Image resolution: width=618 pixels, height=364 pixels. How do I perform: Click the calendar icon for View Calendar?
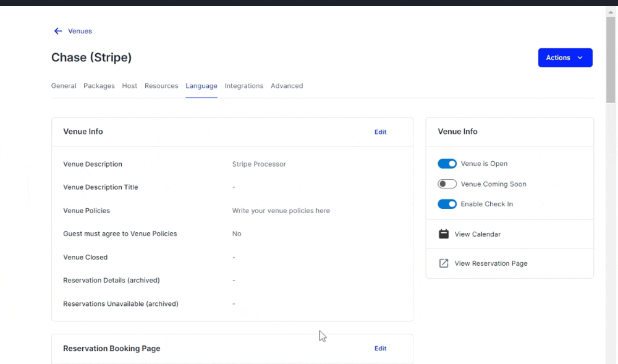[443, 234]
